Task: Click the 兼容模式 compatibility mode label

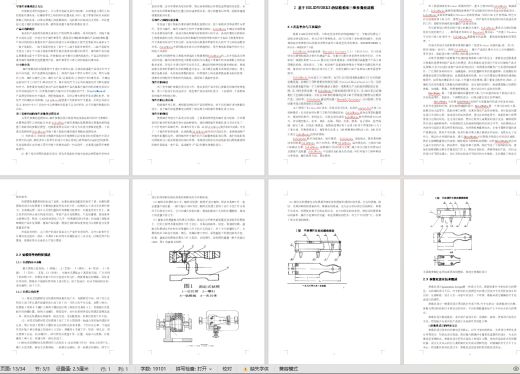Action: [288, 369]
